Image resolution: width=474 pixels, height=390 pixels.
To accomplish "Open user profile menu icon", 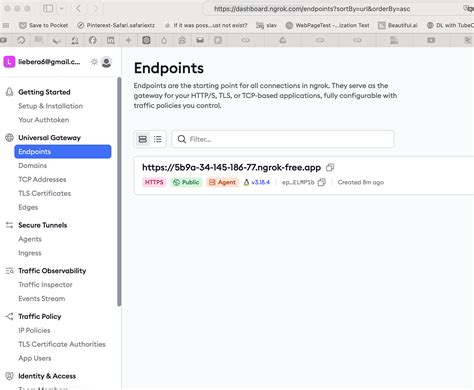I will pyautogui.click(x=107, y=62).
